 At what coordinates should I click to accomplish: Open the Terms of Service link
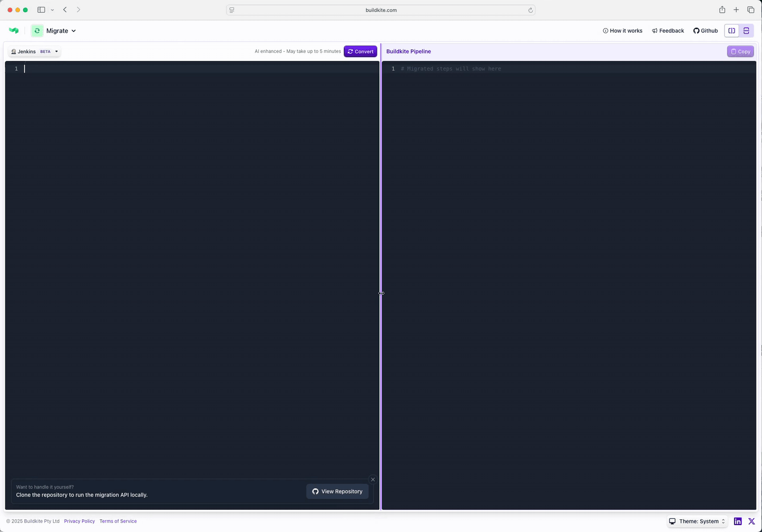(118, 521)
